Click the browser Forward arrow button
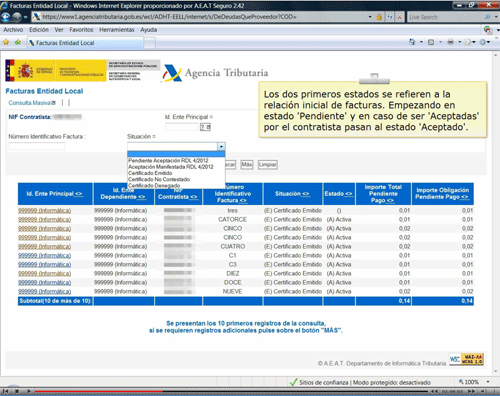This screenshot has width=500, height=396. click(x=17, y=17)
